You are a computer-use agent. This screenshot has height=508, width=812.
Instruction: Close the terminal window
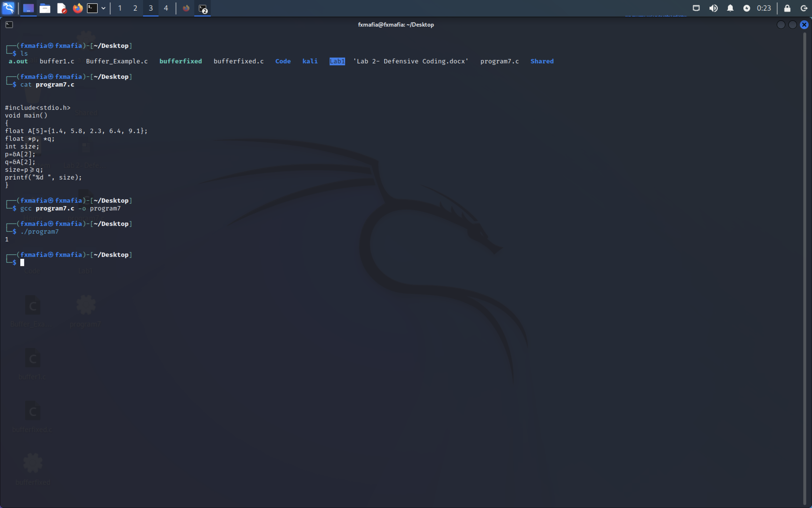(804, 24)
